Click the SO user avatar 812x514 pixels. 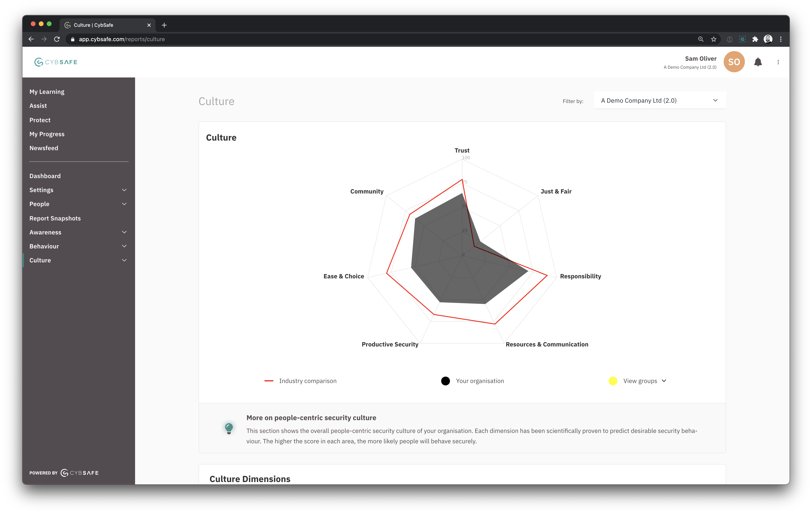pyautogui.click(x=734, y=62)
